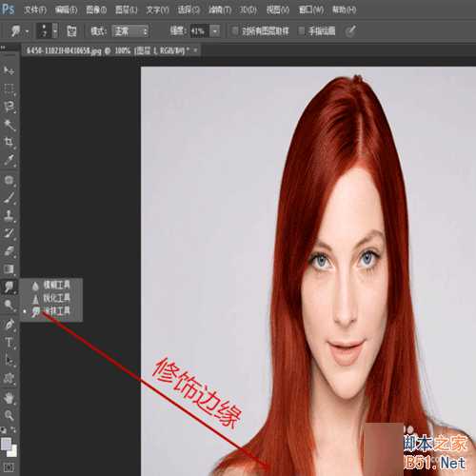
Task: Choose Sharpen tool from the flyout
Action: pos(50,298)
